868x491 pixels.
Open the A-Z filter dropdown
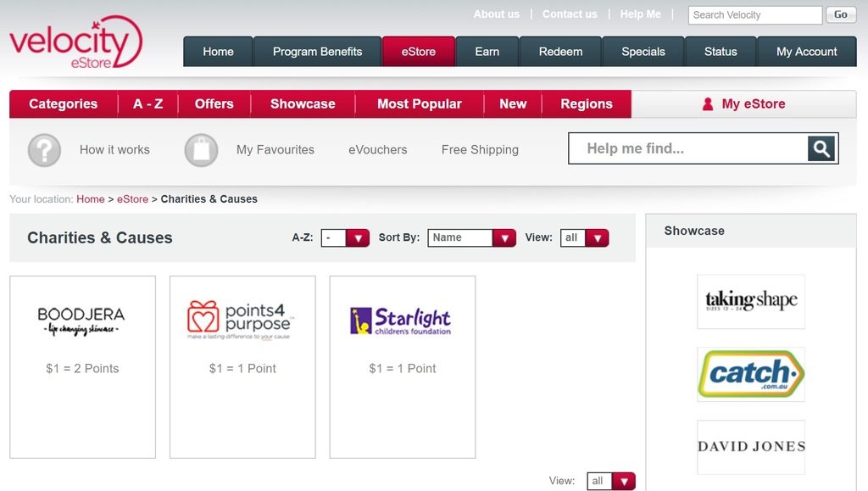345,238
